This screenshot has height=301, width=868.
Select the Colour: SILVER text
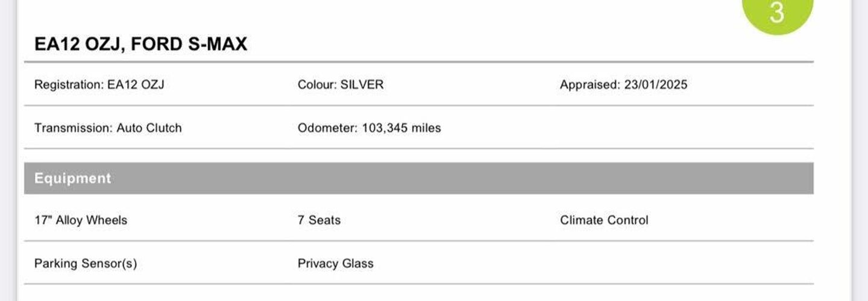click(x=341, y=84)
